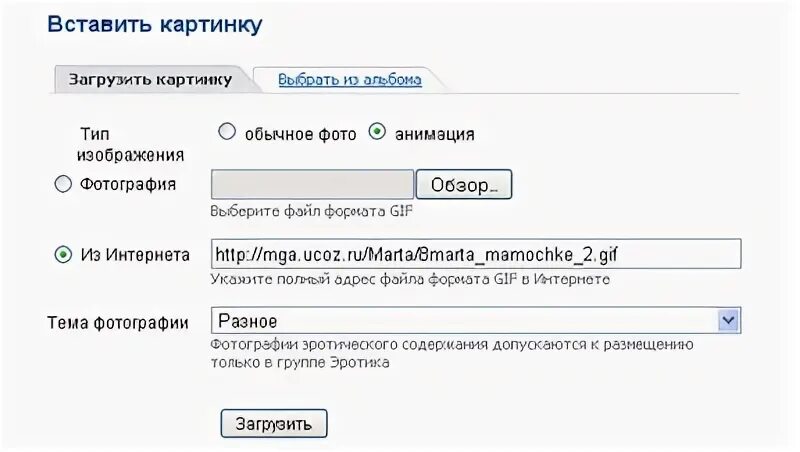Click the 'обычное фото' label text
This screenshot has width=800, height=452.
point(301,134)
